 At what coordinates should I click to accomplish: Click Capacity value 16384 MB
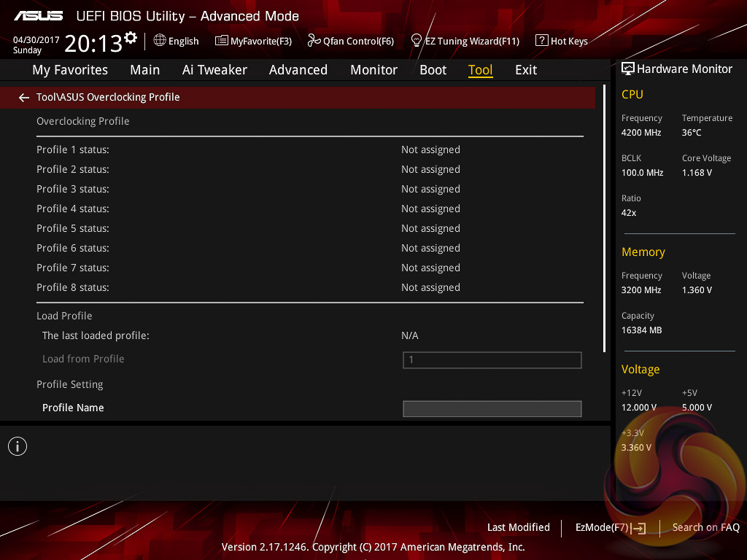(x=642, y=330)
